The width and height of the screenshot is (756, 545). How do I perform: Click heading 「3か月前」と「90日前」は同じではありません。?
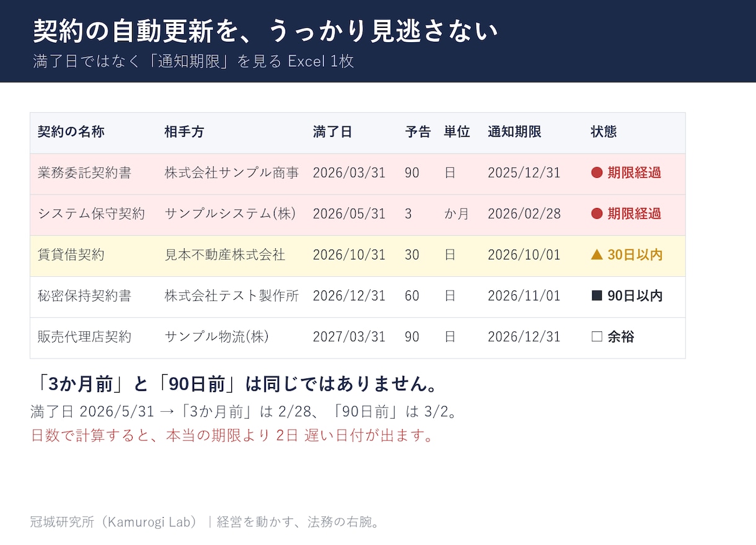235,384
